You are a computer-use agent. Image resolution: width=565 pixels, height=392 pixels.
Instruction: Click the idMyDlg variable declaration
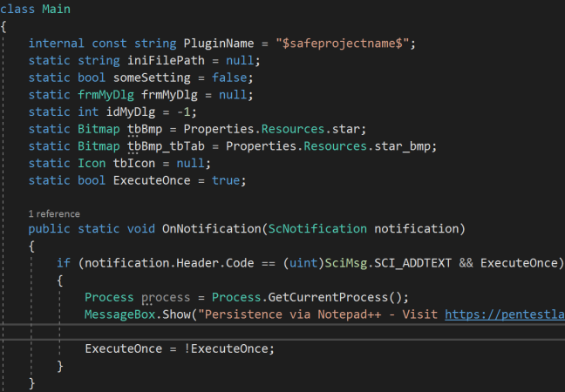click(131, 112)
